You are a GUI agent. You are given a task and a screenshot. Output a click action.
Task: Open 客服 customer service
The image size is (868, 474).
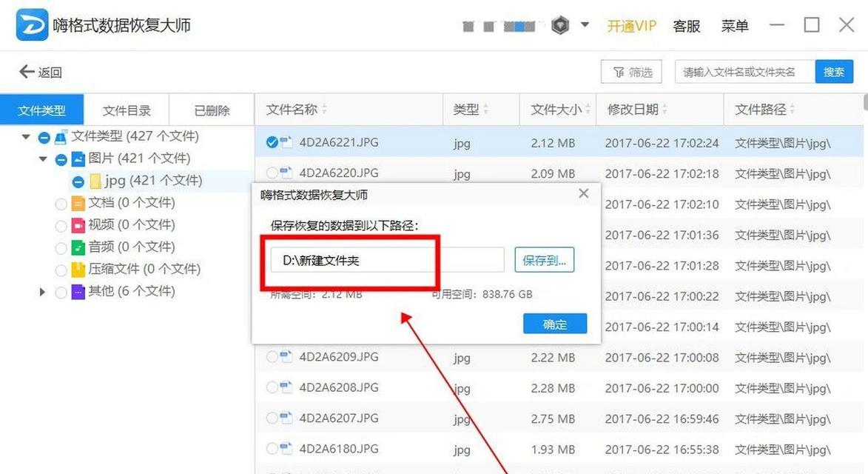coord(687,25)
